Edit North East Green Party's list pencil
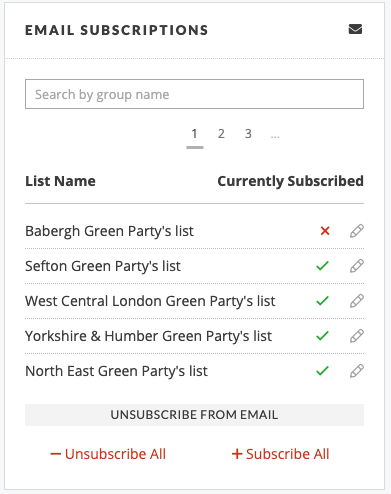 tap(357, 371)
